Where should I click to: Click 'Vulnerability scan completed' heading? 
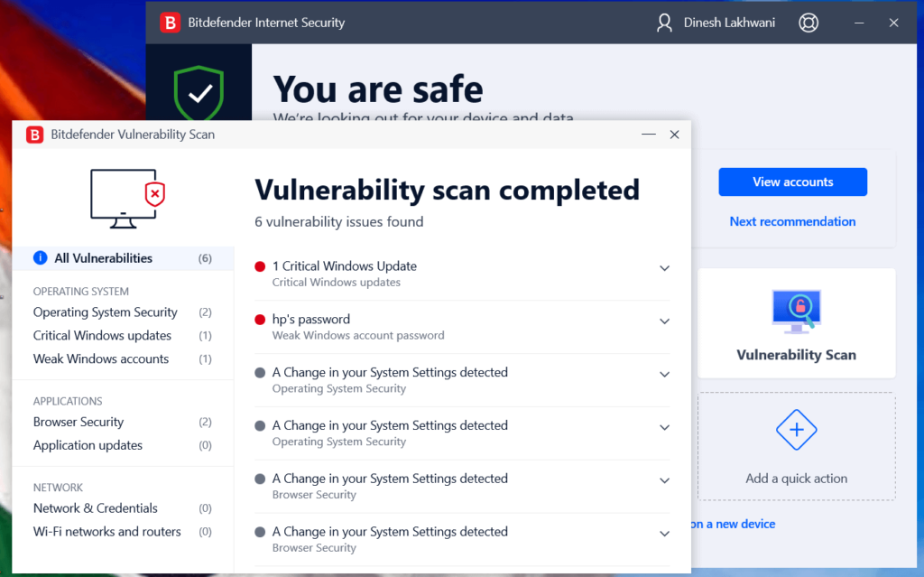447,190
